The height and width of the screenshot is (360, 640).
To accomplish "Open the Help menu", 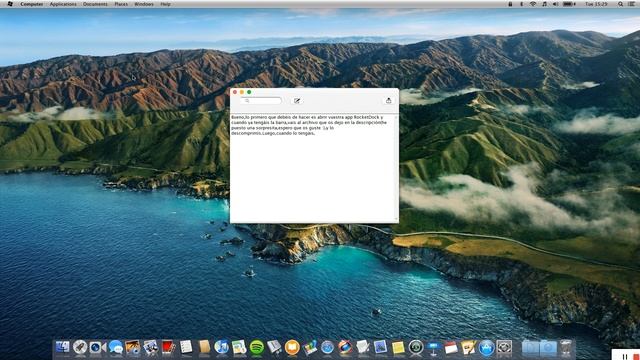I will click(165, 4).
